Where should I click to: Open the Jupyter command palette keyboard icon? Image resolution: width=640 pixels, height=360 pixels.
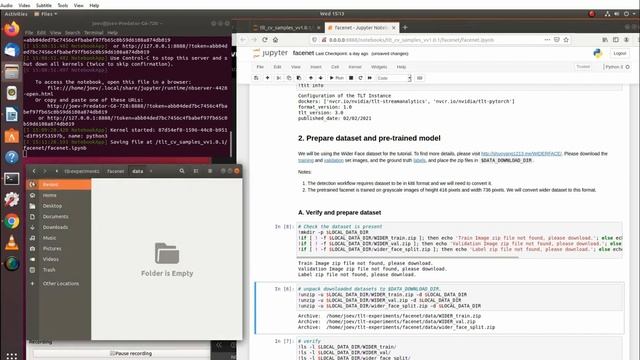tap(420, 78)
